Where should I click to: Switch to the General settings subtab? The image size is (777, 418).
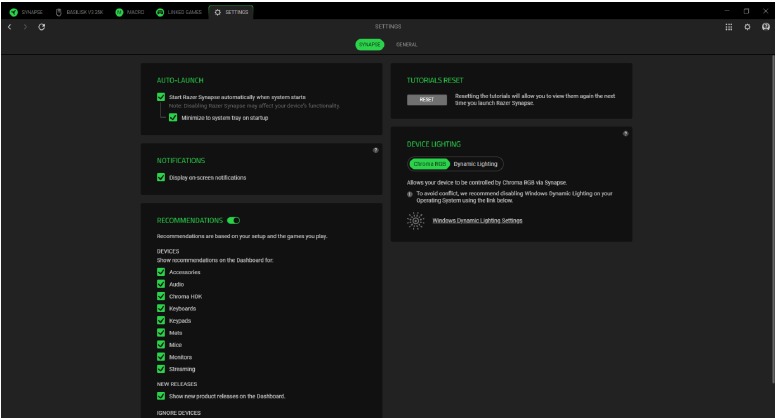[x=406, y=45]
